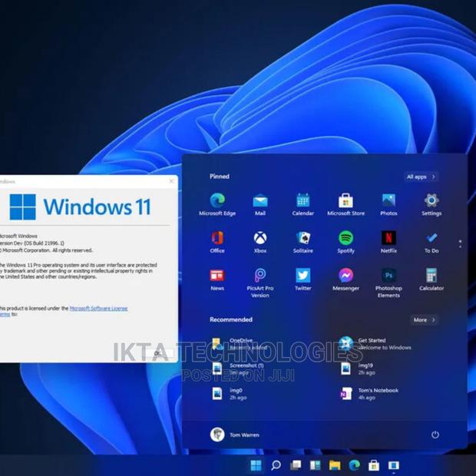Image resolution: width=476 pixels, height=476 pixels.
Task: Launch Edge from the taskbar
Action: pos(354,465)
